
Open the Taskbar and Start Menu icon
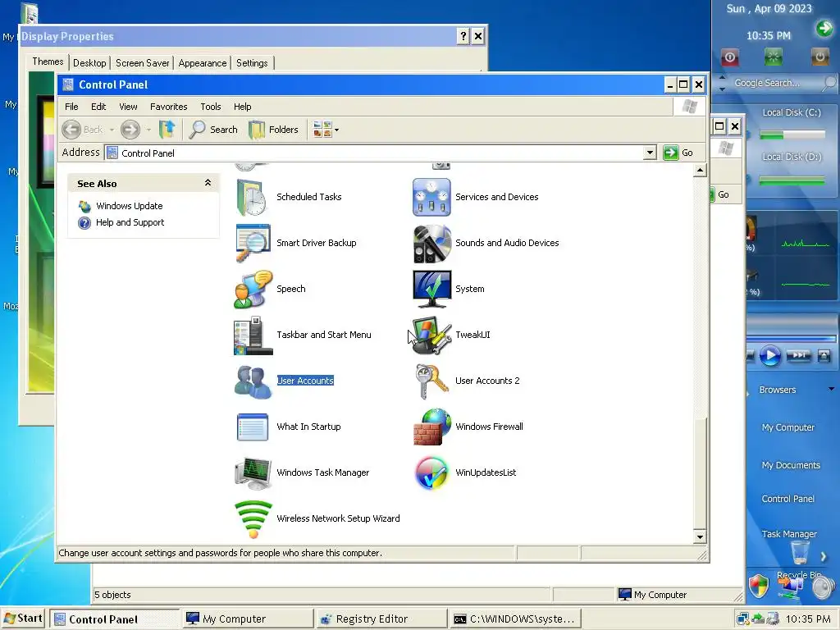[x=253, y=336]
